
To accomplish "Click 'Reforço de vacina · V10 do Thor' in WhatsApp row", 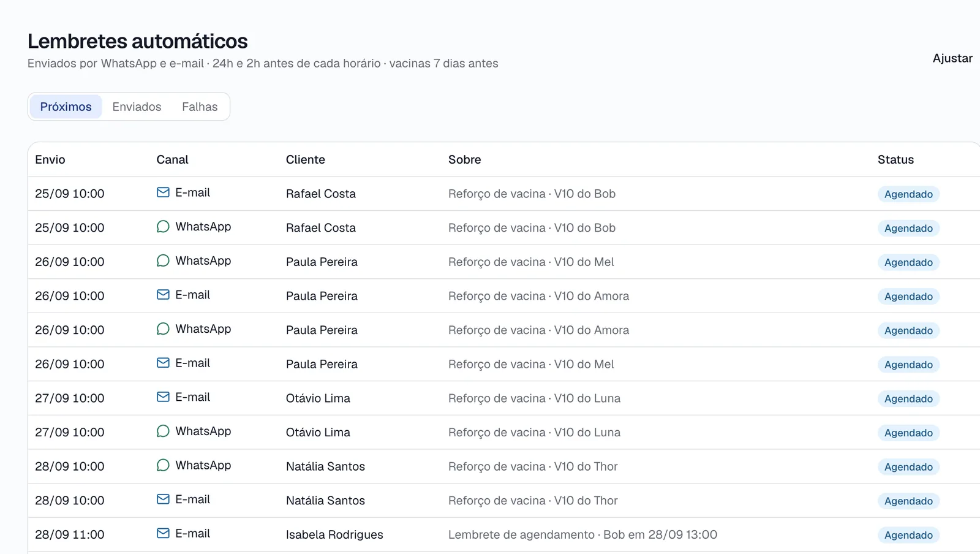I will 533,466.
